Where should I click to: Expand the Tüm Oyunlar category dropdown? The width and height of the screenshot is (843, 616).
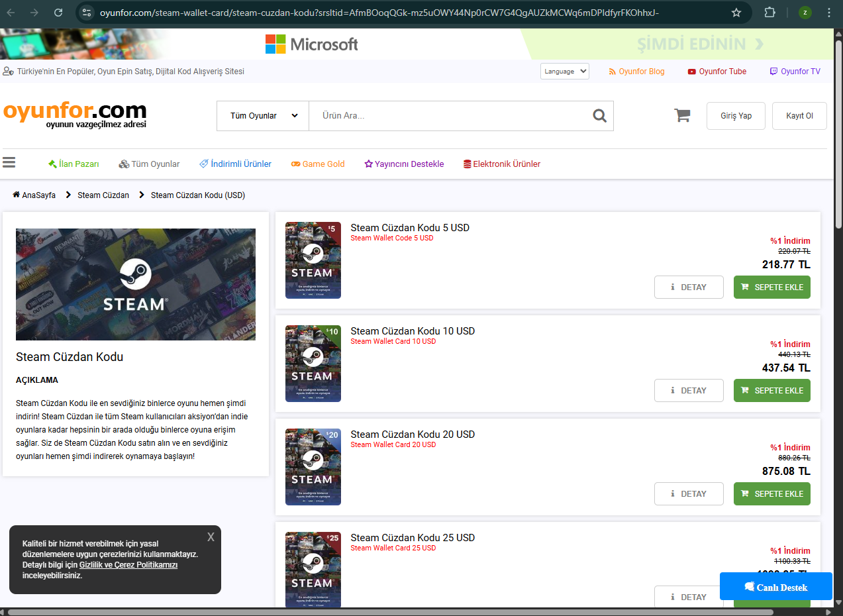263,116
